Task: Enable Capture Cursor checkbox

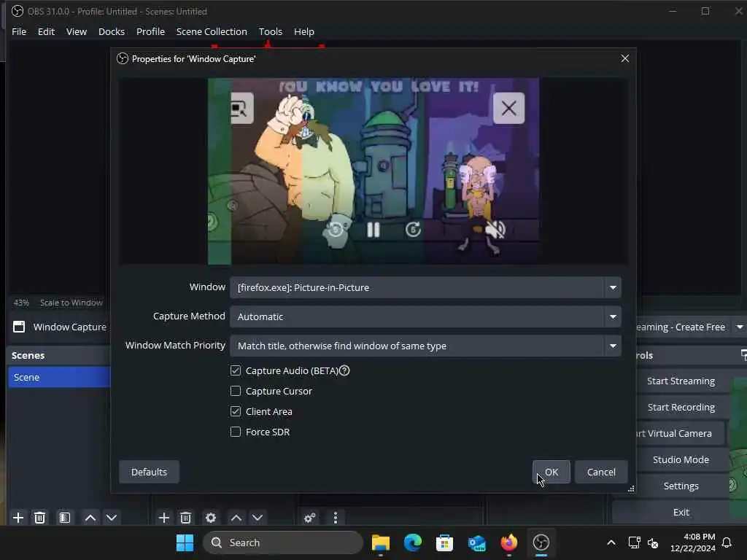Action: pyautogui.click(x=236, y=391)
